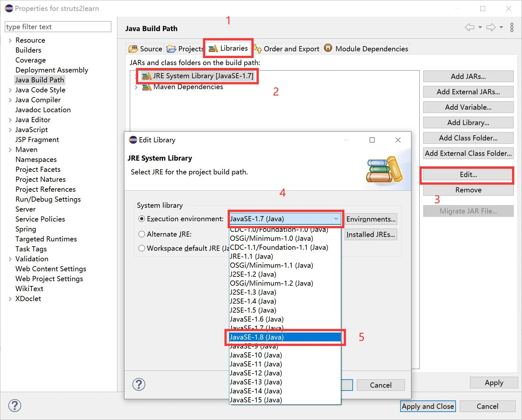This screenshot has width=522, height=420.
Task: Click the help icon in the Properties window
Action: click(15, 406)
